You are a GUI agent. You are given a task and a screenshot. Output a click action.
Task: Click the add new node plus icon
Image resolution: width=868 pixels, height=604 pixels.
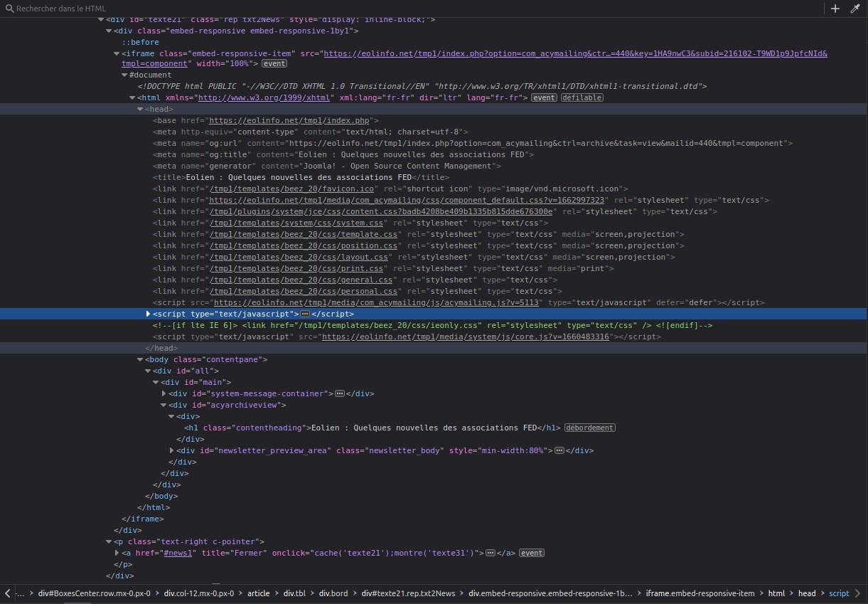pos(835,9)
